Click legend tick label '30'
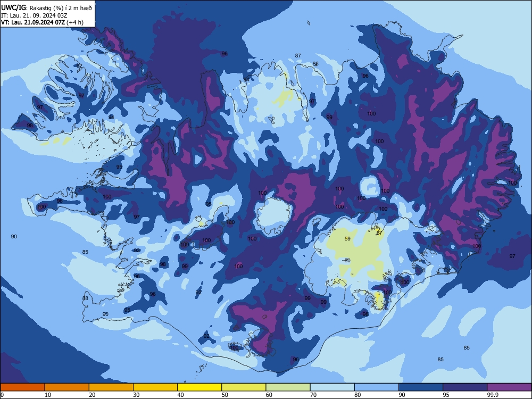This screenshot has width=532, height=399. pyautogui.click(x=136, y=395)
